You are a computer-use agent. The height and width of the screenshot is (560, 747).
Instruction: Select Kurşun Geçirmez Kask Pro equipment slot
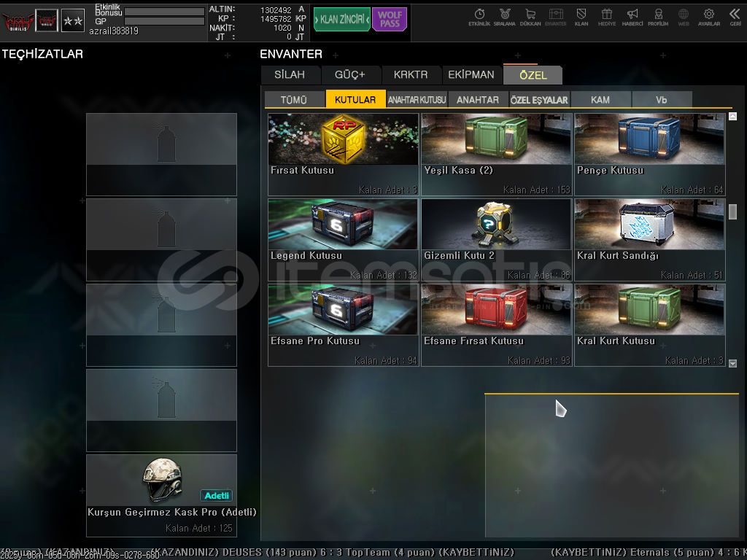pyautogui.click(x=161, y=495)
